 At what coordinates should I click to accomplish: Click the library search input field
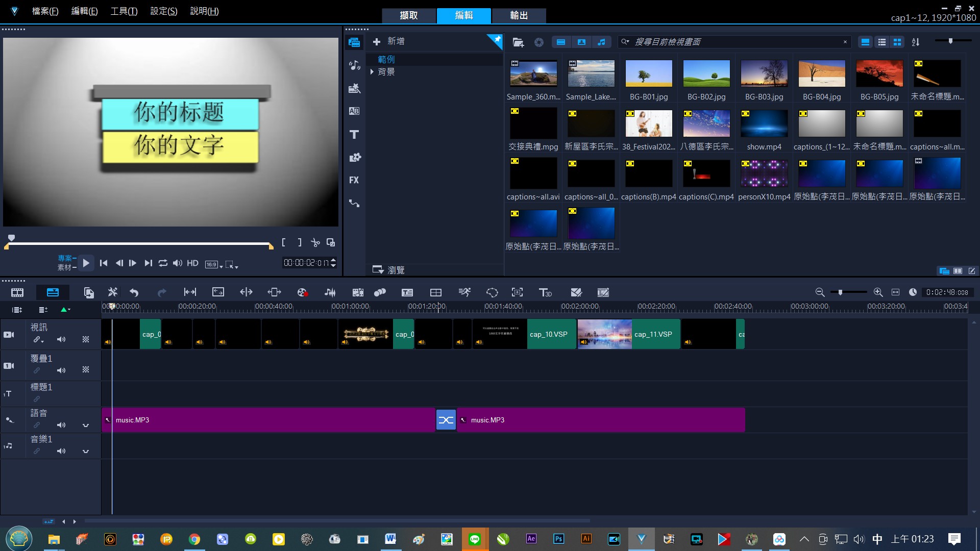click(735, 42)
